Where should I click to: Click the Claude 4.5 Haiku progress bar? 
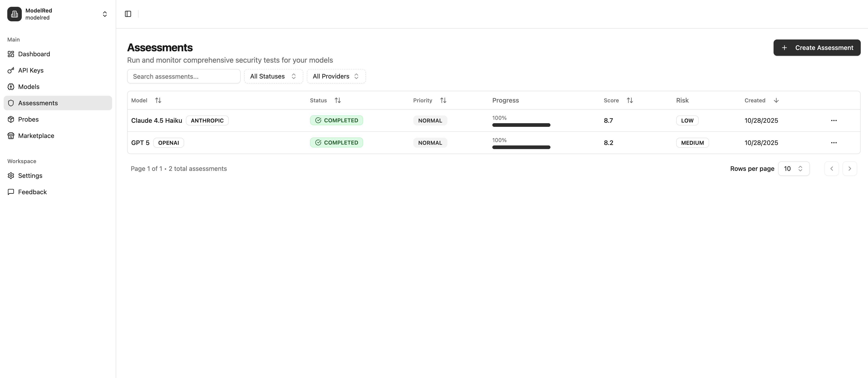(521, 125)
